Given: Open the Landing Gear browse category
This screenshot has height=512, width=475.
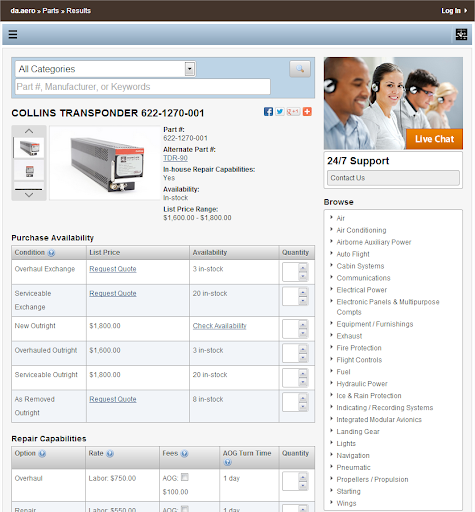Looking at the screenshot, I should click(x=358, y=432).
